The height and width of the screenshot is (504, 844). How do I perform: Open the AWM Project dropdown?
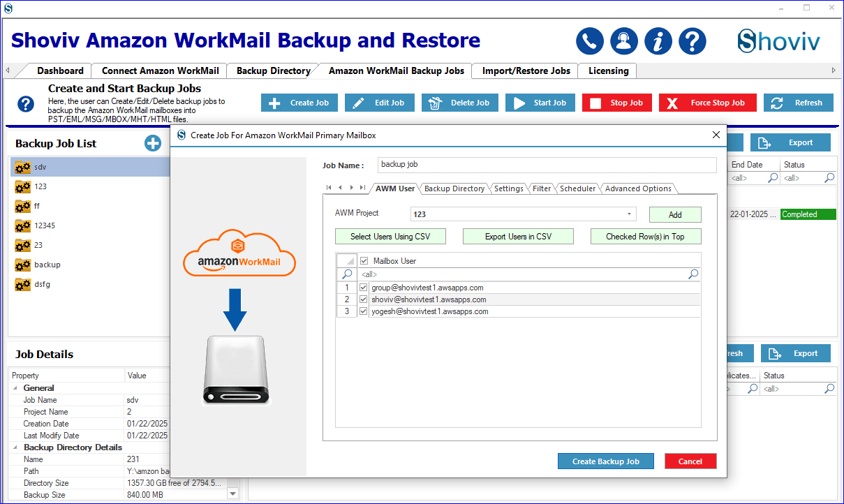(x=629, y=214)
